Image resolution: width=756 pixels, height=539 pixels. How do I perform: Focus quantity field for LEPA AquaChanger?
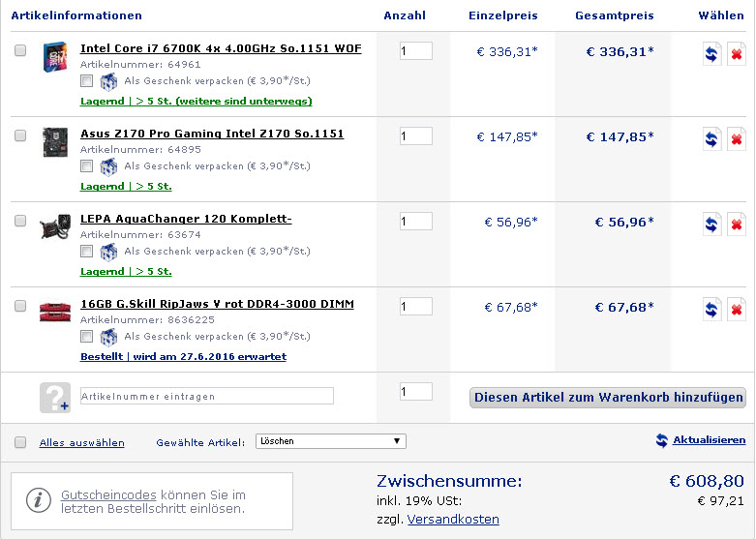pos(416,222)
